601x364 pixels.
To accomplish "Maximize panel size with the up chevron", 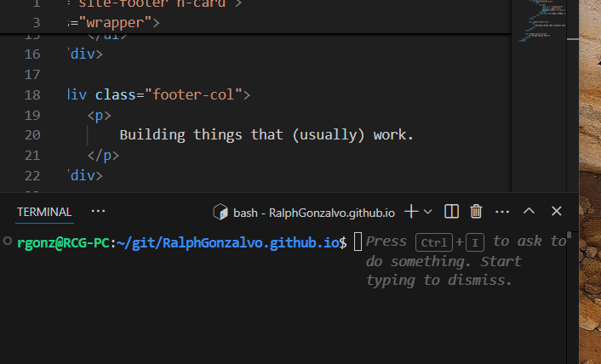I will (529, 211).
